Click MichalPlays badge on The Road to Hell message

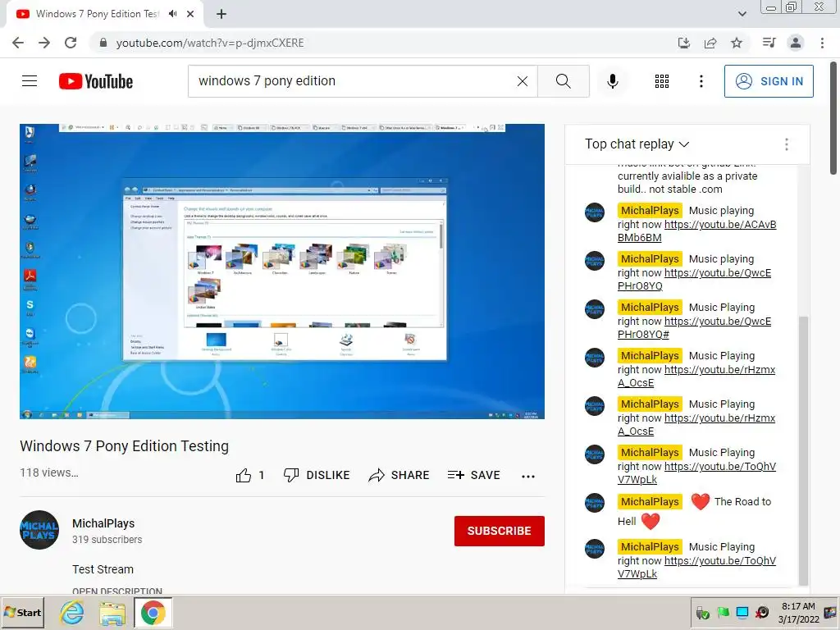click(650, 501)
